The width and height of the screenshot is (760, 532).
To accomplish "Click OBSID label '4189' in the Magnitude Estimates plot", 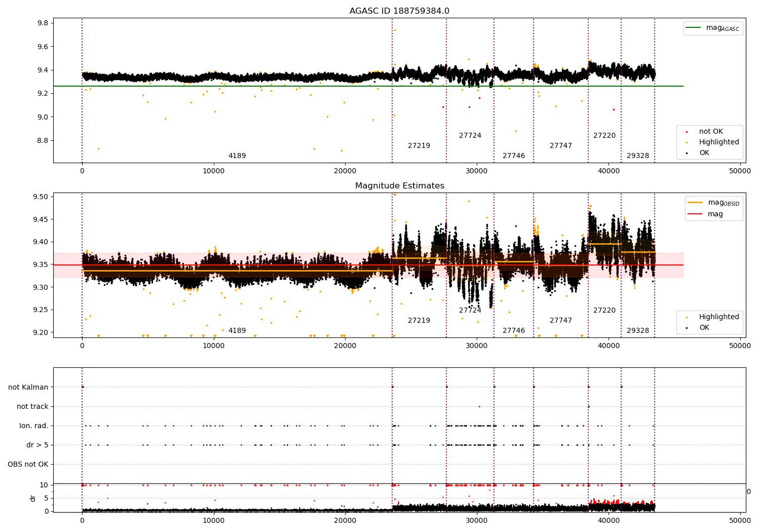I will coord(237,330).
